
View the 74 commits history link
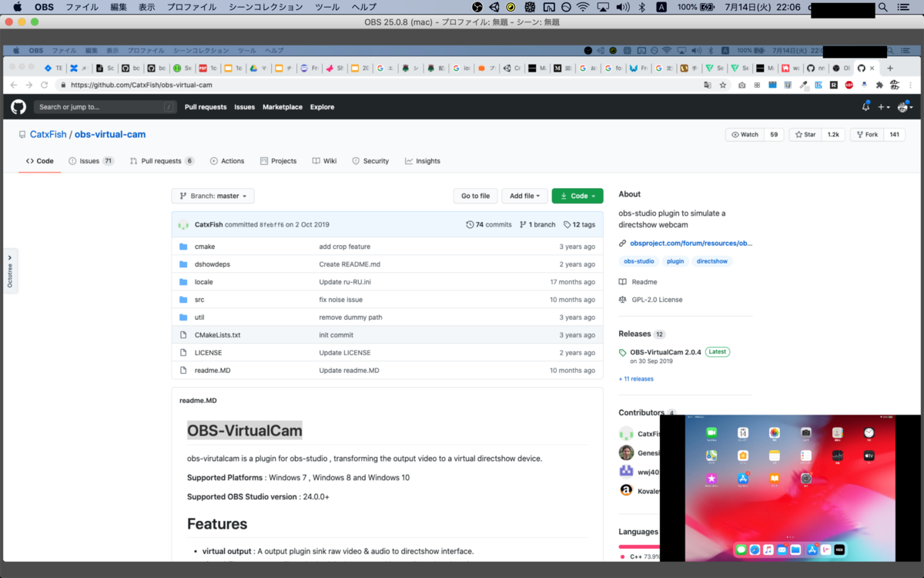click(489, 224)
